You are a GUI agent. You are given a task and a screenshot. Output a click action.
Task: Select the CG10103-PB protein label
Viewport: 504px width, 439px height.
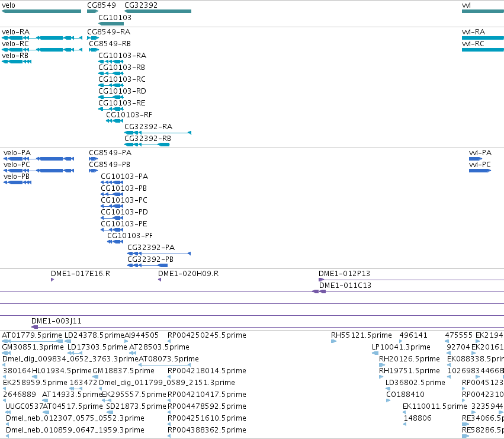pos(124,188)
